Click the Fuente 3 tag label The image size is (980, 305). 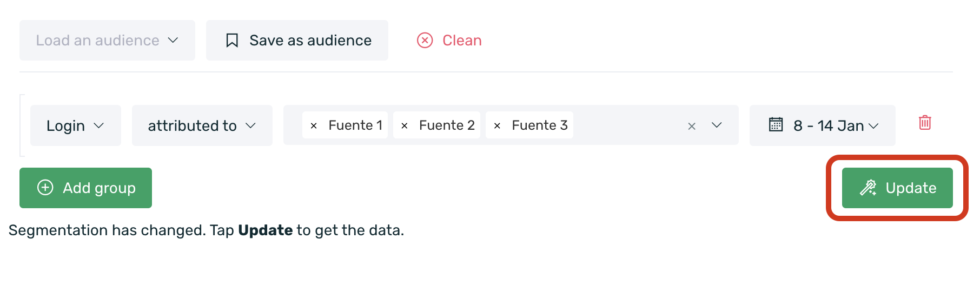pyautogui.click(x=540, y=125)
